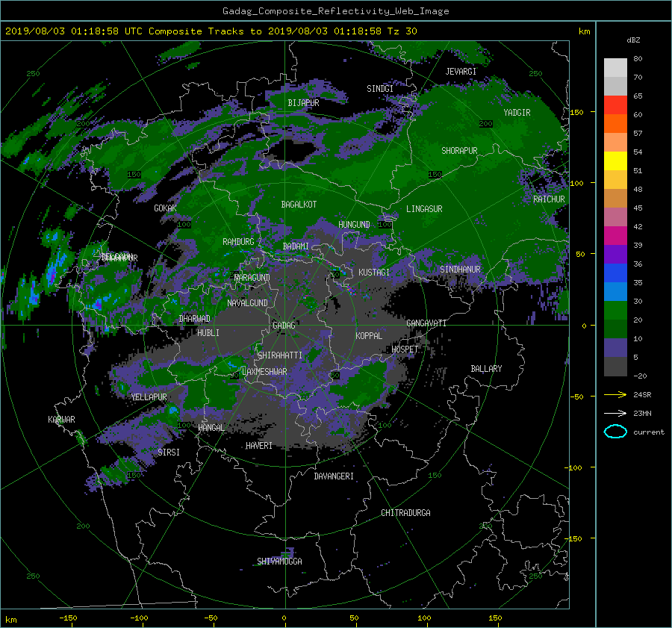
Task: Select the YADGIR city label
Action: click(517, 113)
